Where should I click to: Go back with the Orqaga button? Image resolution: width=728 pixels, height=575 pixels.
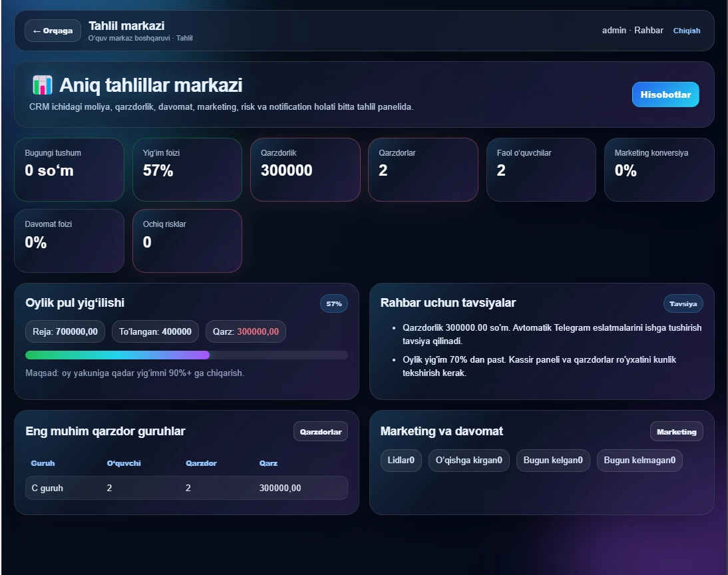pyautogui.click(x=53, y=31)
